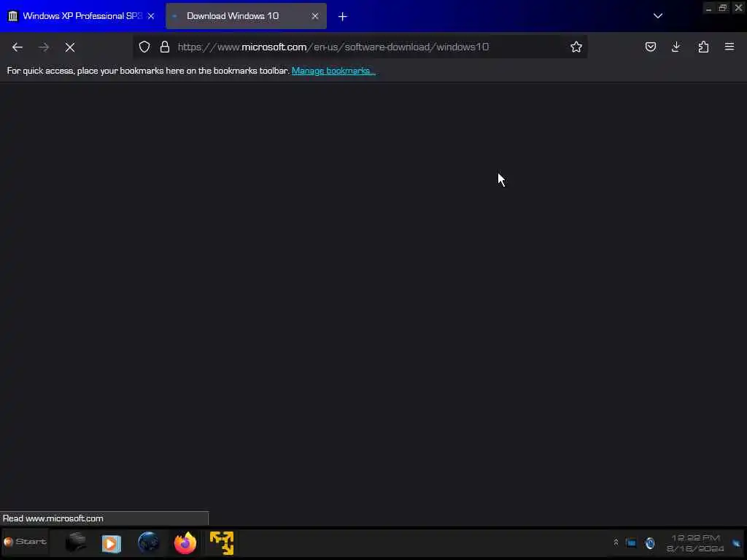Close the Windows XP Professional tab
747x560 pixels.
pyautogui.click(x=151, y=16)
